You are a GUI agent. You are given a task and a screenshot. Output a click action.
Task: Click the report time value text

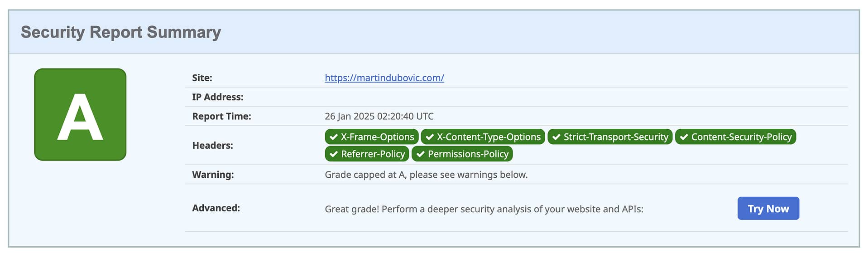coord(379,116)
